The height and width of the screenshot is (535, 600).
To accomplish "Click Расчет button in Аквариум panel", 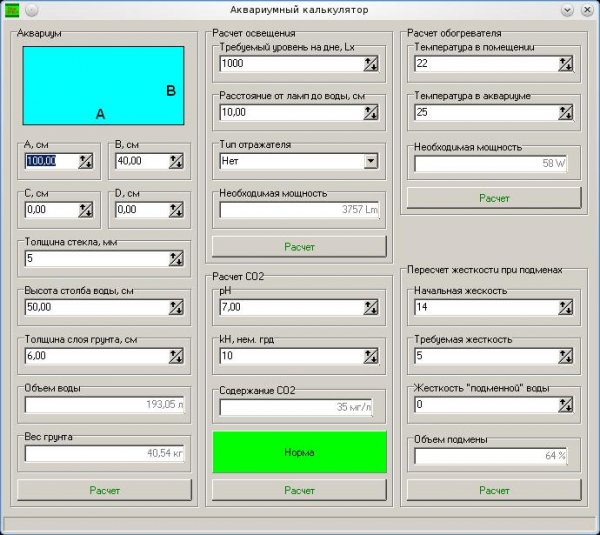I will coord(104,490).
